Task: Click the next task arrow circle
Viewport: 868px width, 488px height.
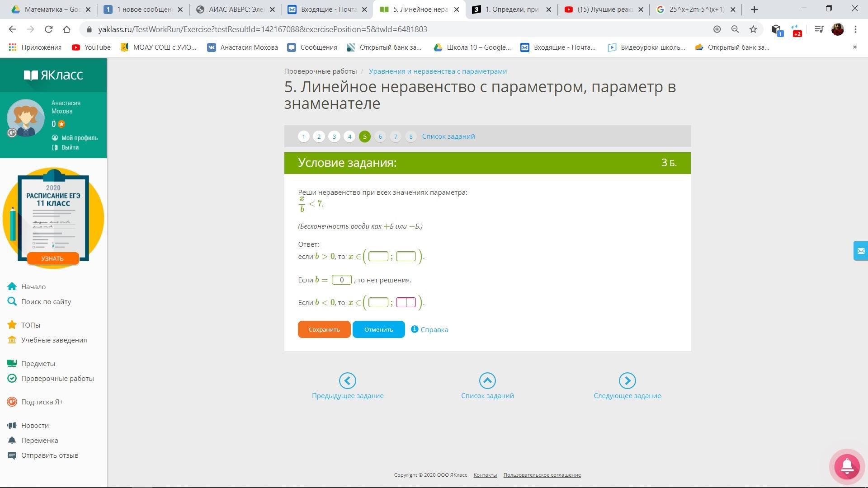Action: (x=627, y=380)
